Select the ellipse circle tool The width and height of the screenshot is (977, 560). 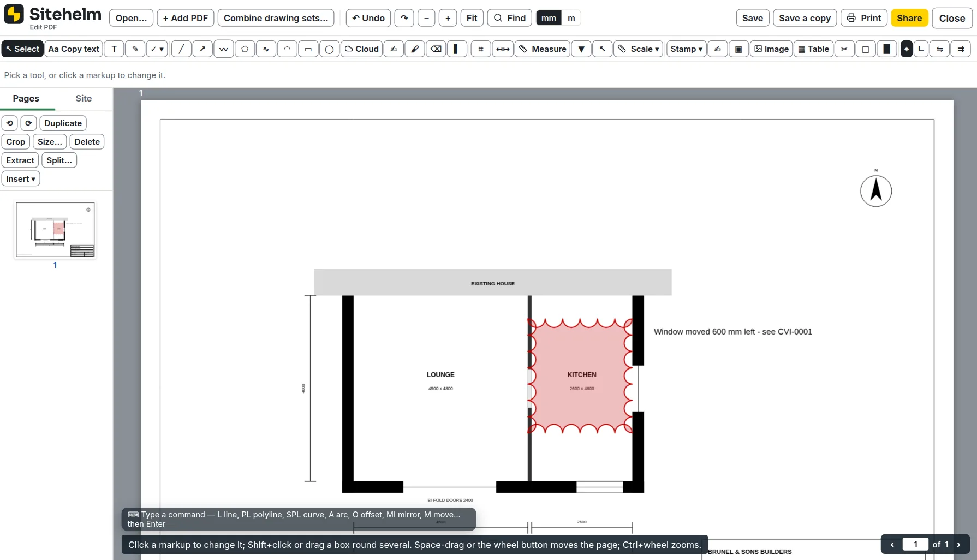click(x=329, y=49)
